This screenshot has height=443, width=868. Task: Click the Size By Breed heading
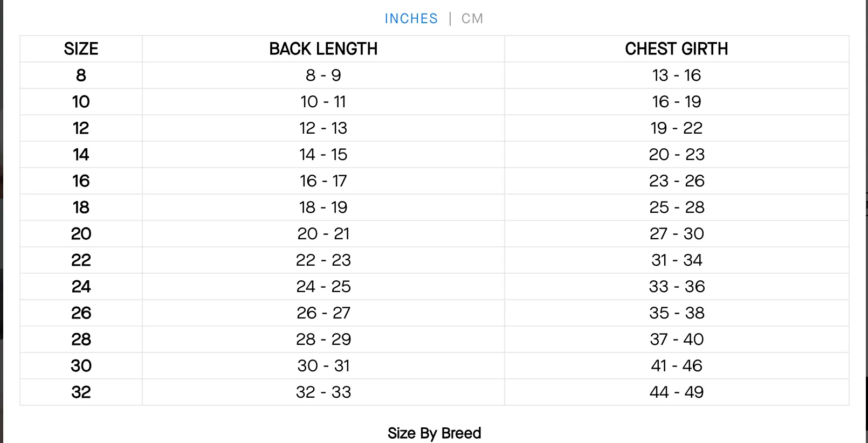pyautogui.click(x=434, y=433)
